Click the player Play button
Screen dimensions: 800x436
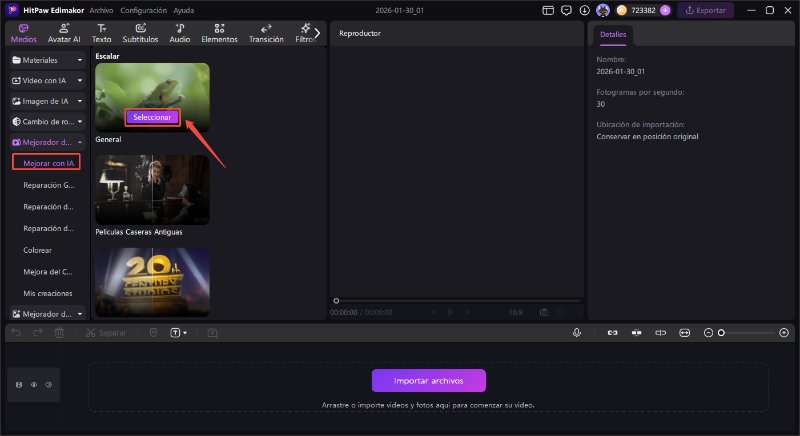450,312
